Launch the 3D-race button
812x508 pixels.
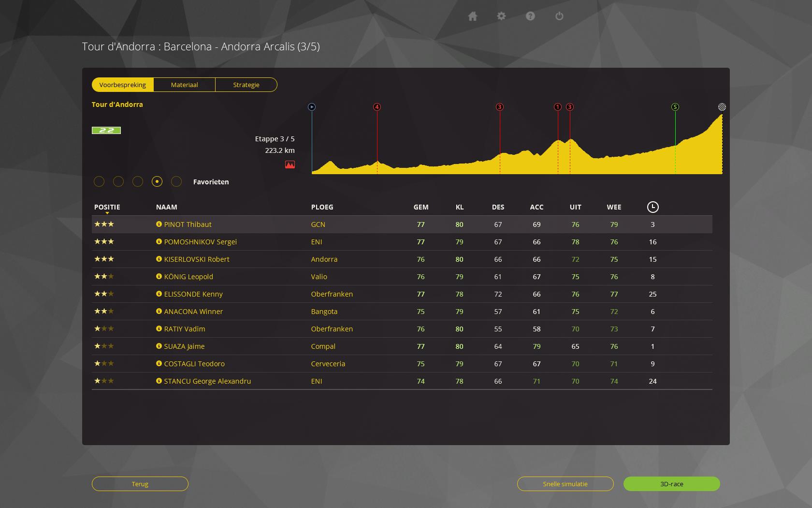(672, 484)
